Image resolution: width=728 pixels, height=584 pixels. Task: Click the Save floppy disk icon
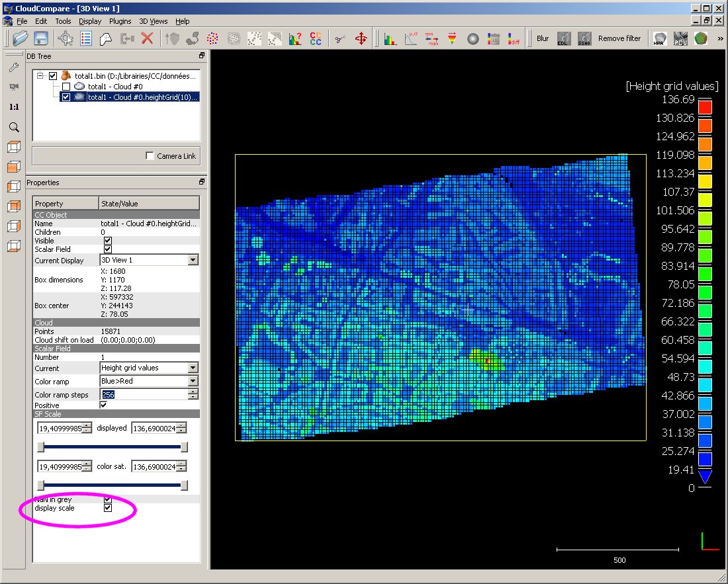[x=41, y=38]
